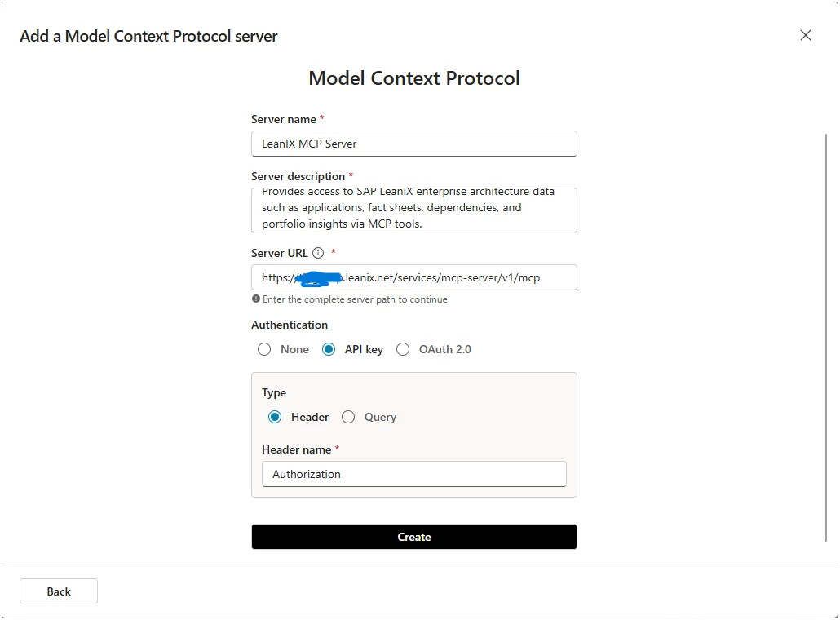This screenshot has width=840, height=620.
Task: Choose API key authentication
Action: 329,349
